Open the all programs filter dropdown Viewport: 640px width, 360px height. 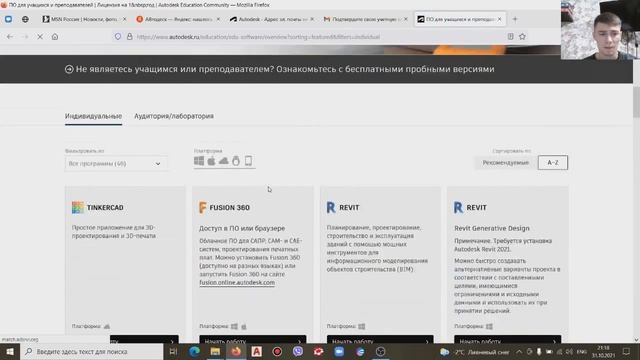click(x=116, y=164)
